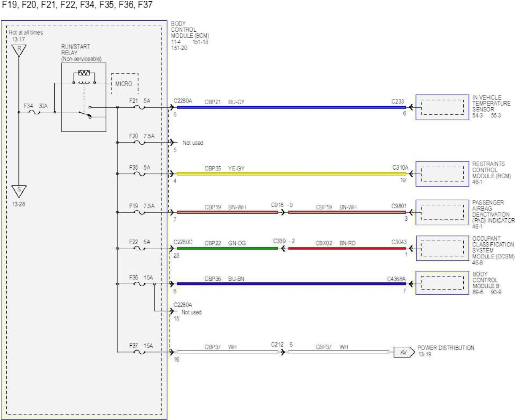Open BCM page reference 11-4

coord(176,42)
